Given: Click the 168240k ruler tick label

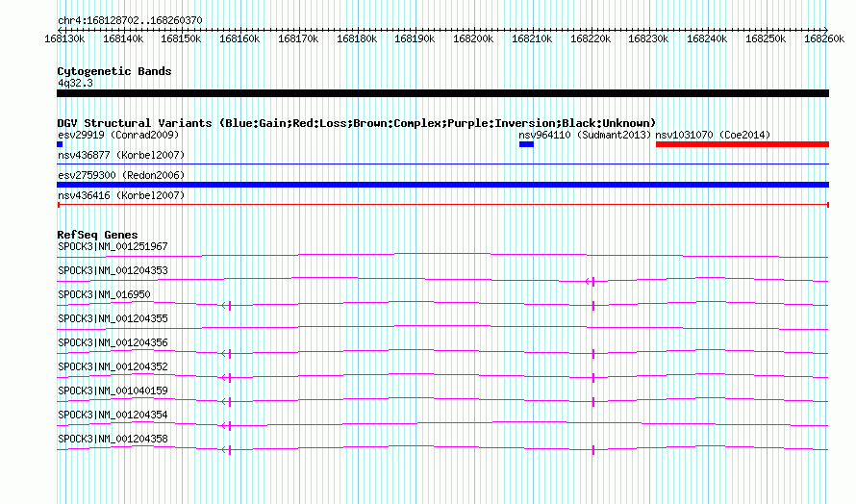Looking at the screenshot, I should pos(706,38).
